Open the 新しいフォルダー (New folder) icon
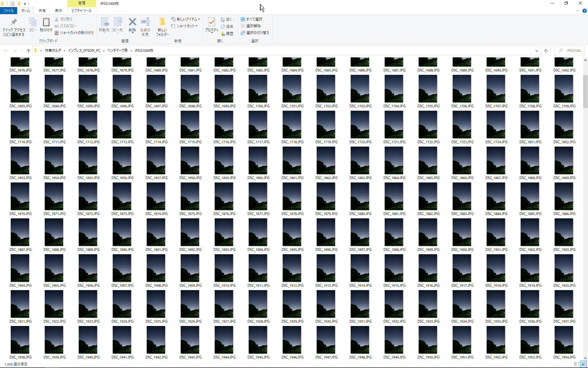This screenshot has width=588, height=368. coord(162,26)
